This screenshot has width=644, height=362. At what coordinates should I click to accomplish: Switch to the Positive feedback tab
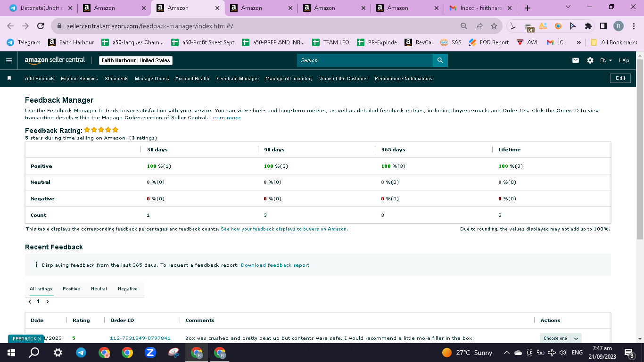tap(71, 289)
